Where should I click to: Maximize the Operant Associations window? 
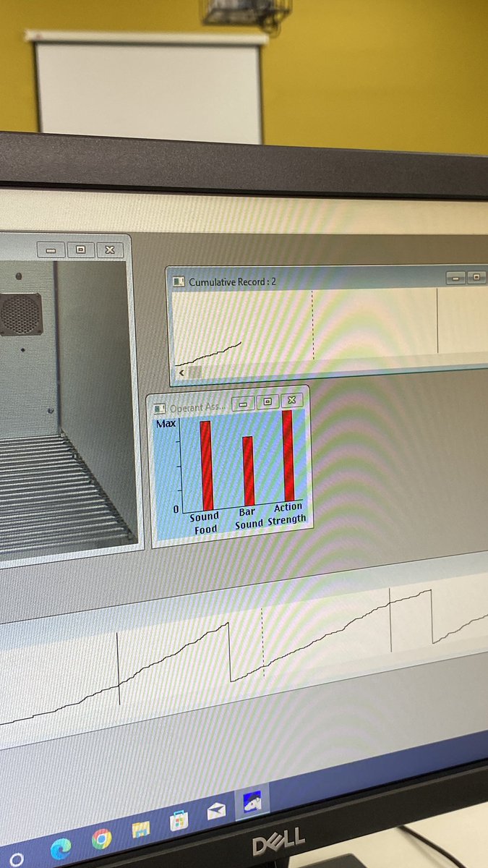point(267,401)
